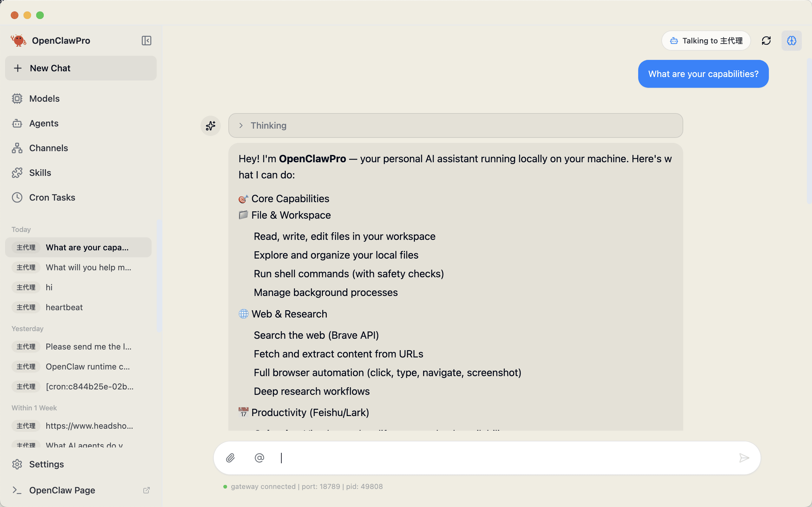Switch to the Models section
Image resolution: width=812 pixels, height=507 pixels.
44,98
